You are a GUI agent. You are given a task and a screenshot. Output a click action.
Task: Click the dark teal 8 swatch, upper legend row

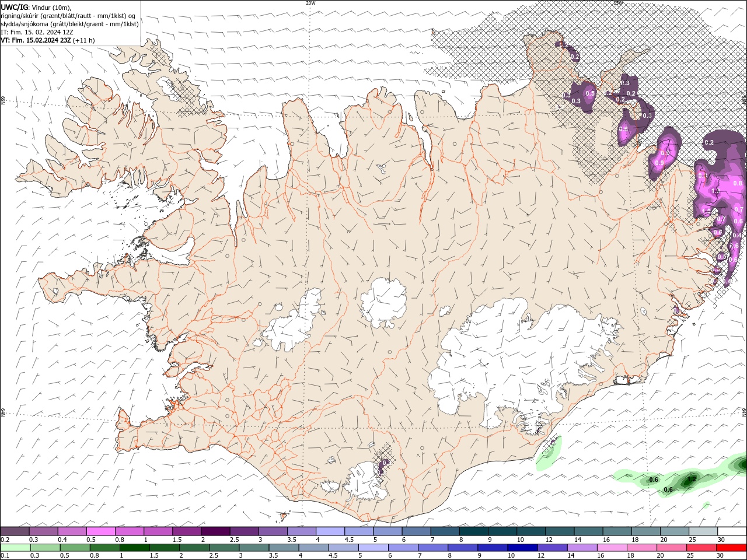pos(473,531)
